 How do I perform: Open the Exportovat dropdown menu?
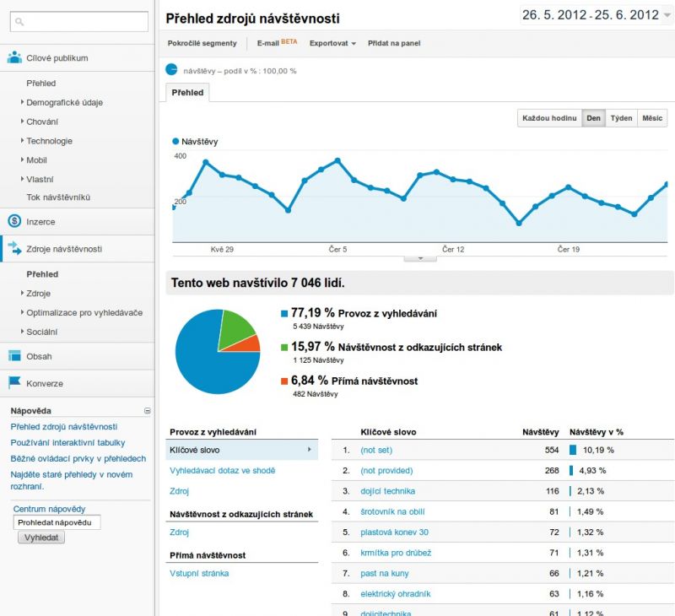[x=332, y=43]
